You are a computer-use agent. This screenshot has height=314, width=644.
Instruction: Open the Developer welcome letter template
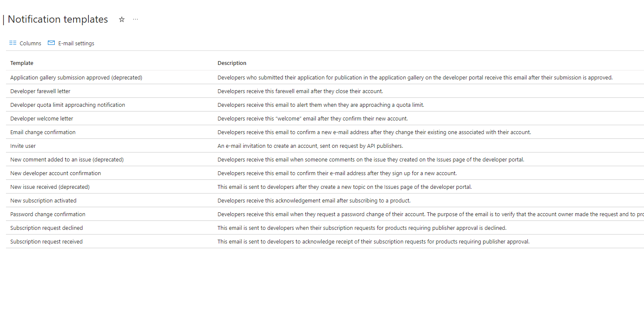(x=41, y=118)
